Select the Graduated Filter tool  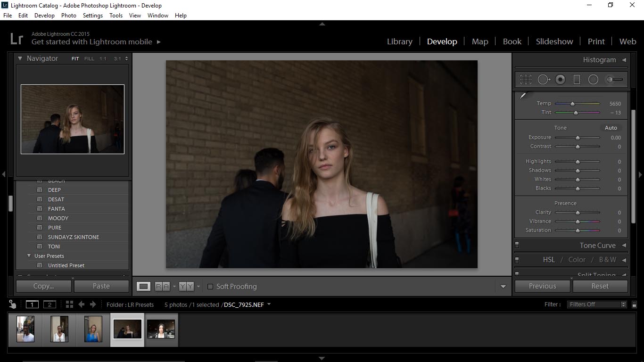577,80
